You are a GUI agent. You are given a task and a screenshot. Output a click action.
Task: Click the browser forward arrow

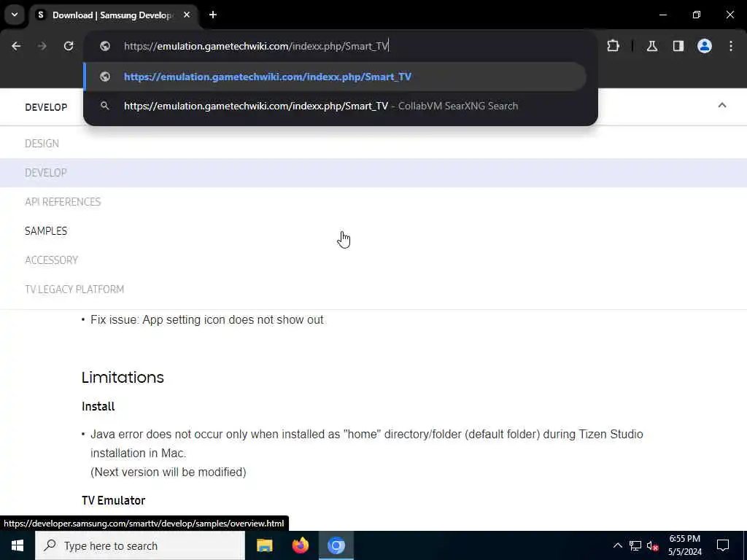pyautogui.click(x=42, y=46)
